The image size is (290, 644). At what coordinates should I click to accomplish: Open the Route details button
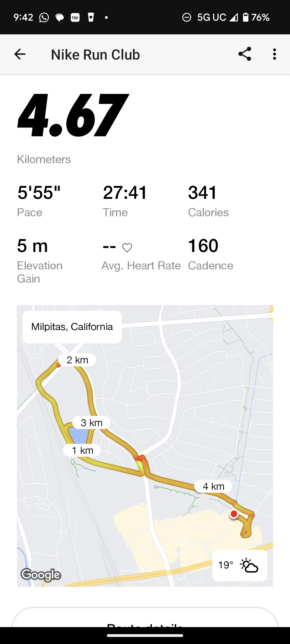[145, 622]
